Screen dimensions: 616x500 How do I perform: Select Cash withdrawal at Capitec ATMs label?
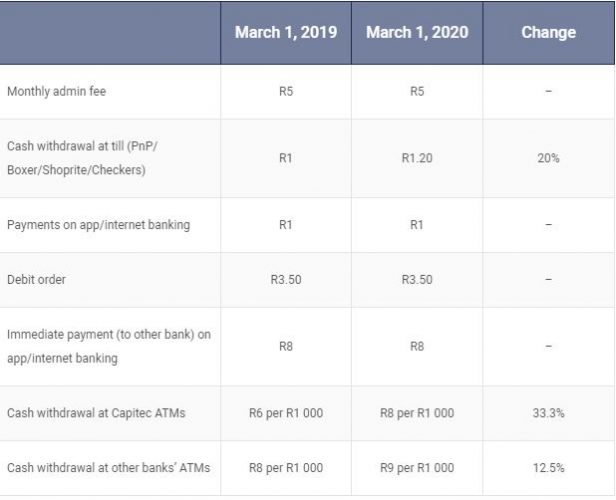point(96,413)
